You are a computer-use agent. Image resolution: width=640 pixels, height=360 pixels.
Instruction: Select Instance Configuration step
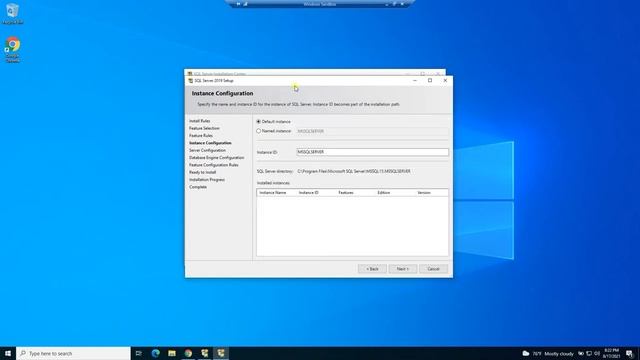210,143
